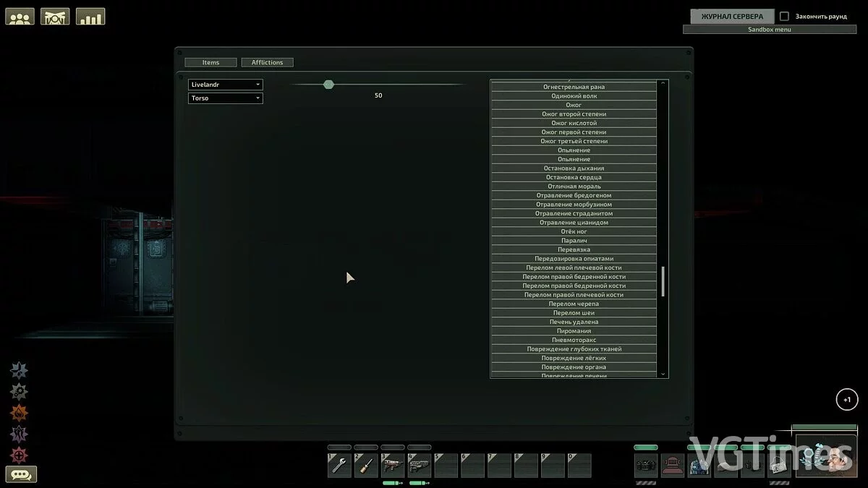Open the crew list icon button
This screenshot has width=868, height=488.
pyautogui.click(x=20, y=16)
